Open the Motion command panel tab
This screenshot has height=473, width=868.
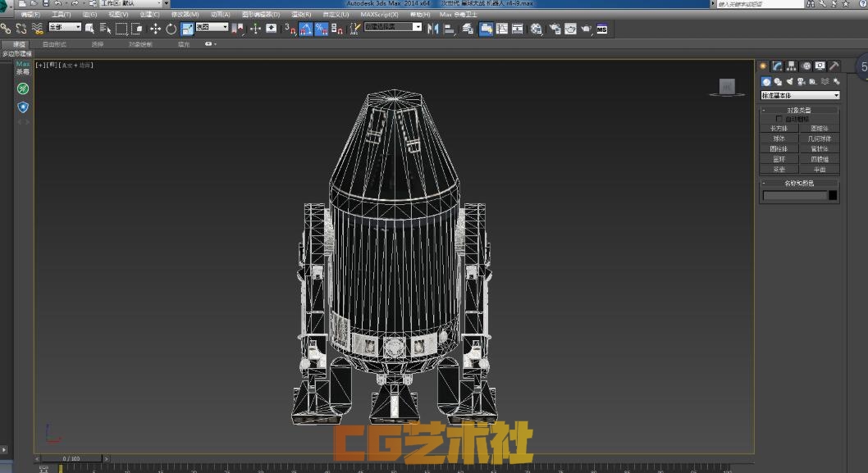coord(806,66)
